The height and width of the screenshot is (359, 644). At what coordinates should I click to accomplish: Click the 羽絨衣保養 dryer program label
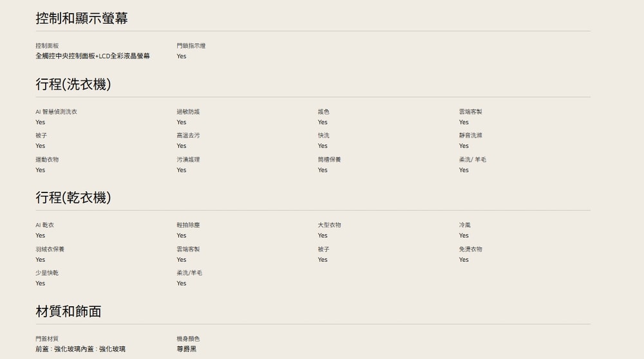(50, 249)
